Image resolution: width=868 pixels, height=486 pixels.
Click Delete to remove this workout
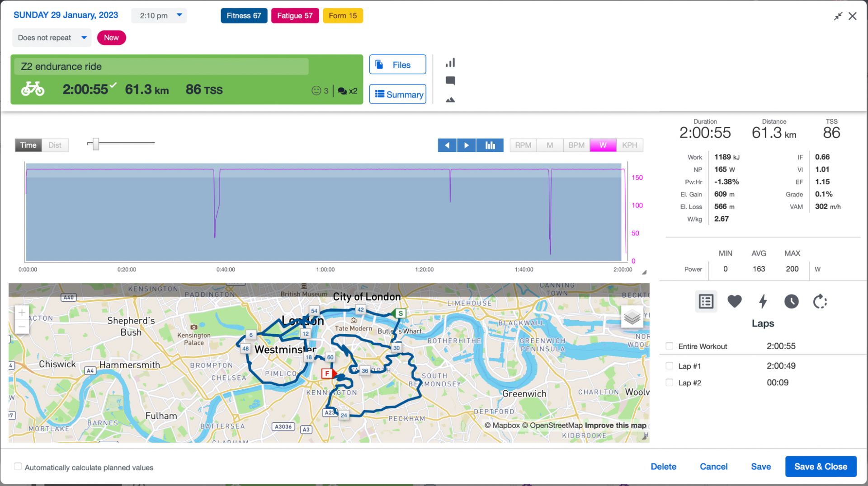(x=663, y=466)
